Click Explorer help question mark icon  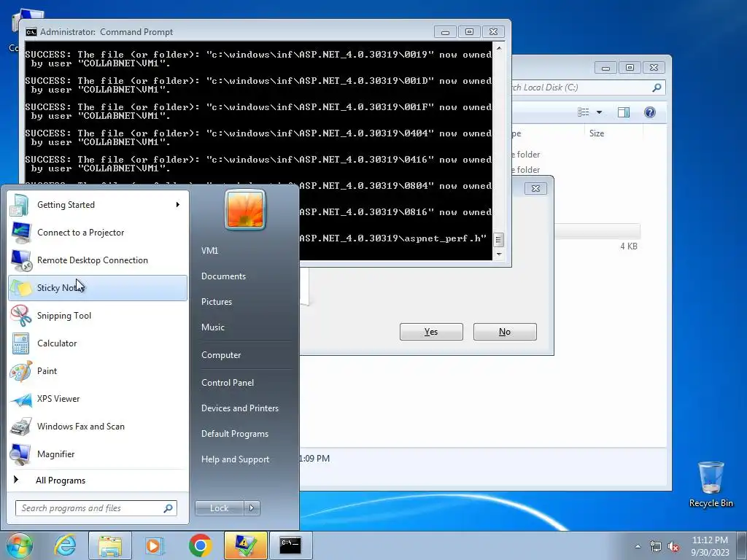coord(650,112)
